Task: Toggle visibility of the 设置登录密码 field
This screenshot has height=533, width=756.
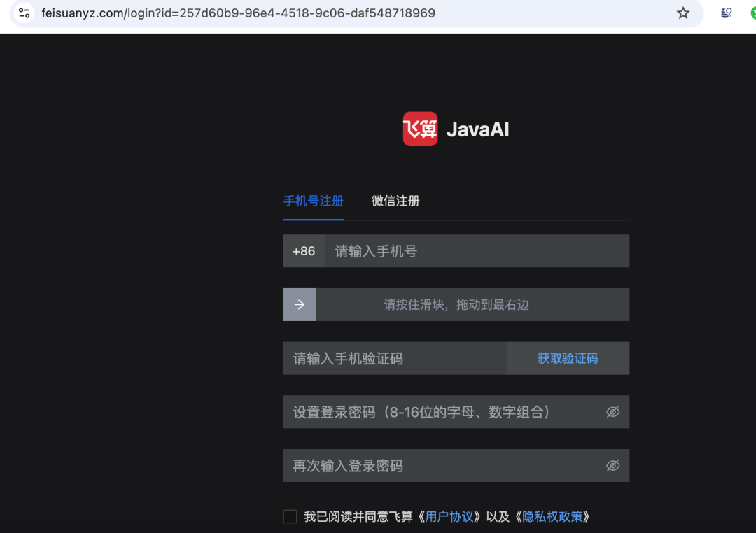Action: 612,412
